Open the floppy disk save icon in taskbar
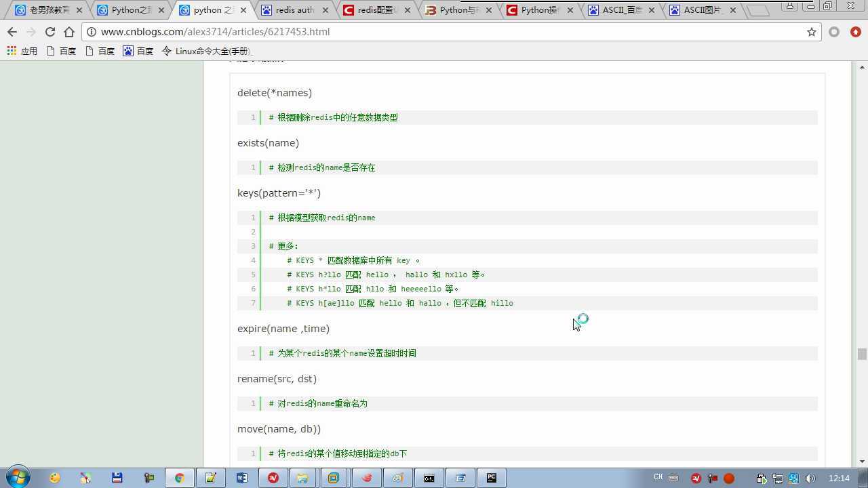The image size is (868, 488). [117, 478]
